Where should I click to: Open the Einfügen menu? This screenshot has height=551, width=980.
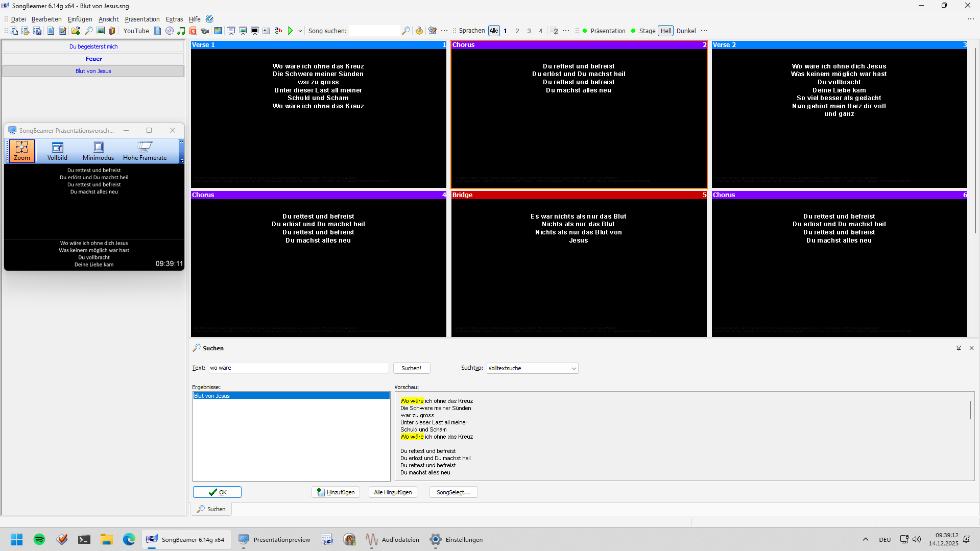point(80,19)
